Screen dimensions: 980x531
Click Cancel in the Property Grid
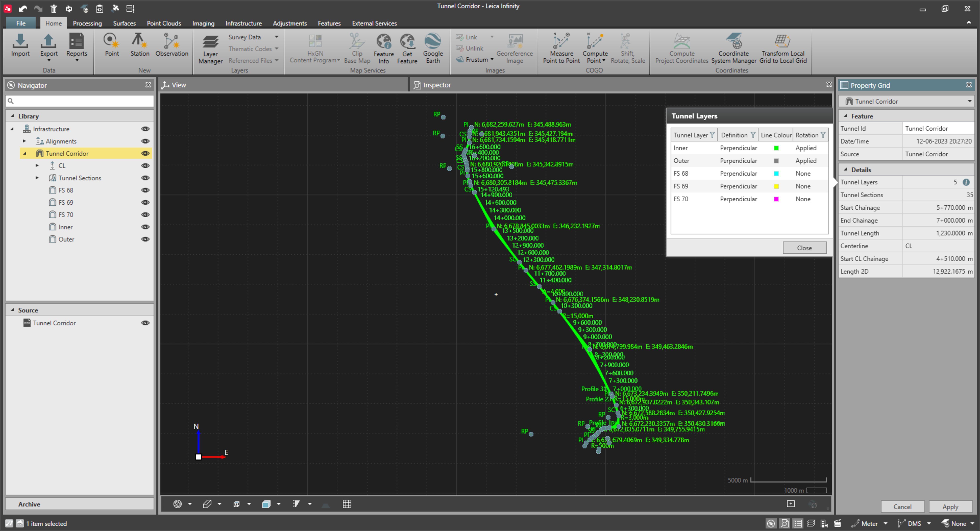point(902,507)
